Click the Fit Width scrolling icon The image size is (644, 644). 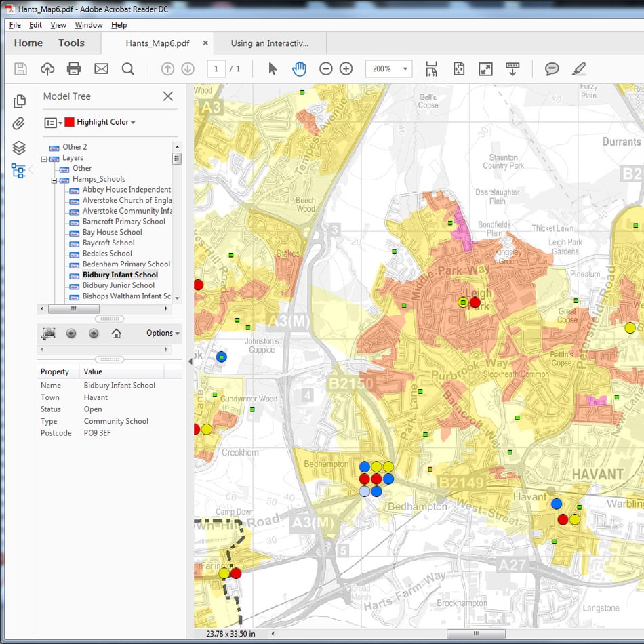pyautogui.click(x=431, y=68)
